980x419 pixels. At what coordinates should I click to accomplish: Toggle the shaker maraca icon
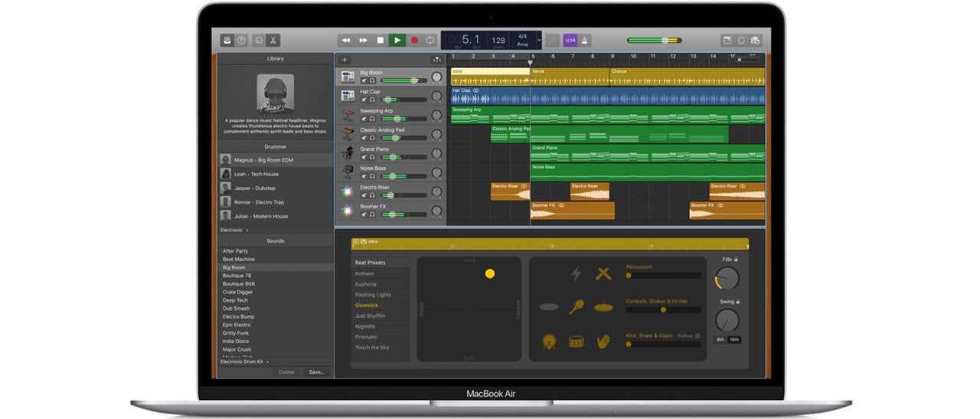pyautogui.click(x=577, y=307)
